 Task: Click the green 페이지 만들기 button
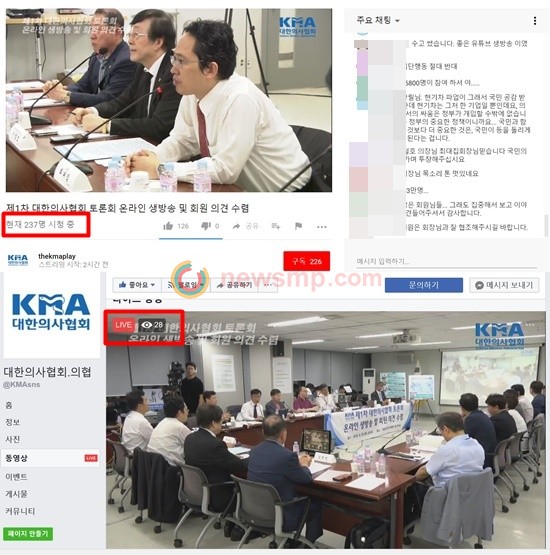coord(28,534)
